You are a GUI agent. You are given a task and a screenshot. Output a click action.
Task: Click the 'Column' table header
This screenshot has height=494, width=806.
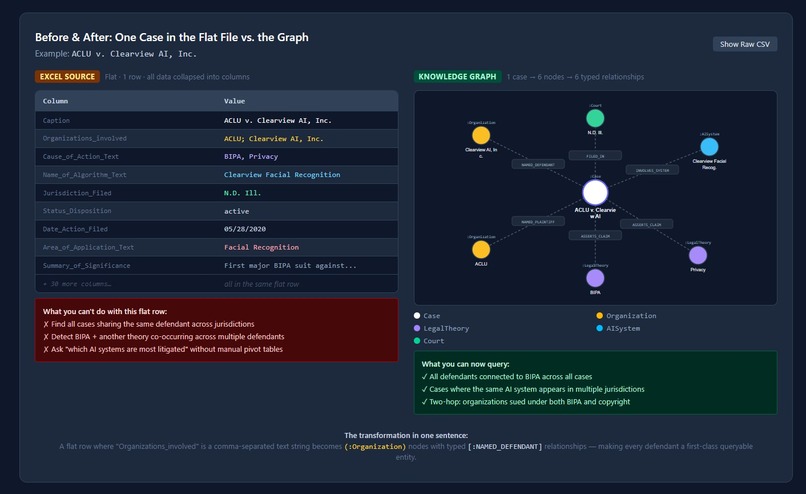[55, 101]
